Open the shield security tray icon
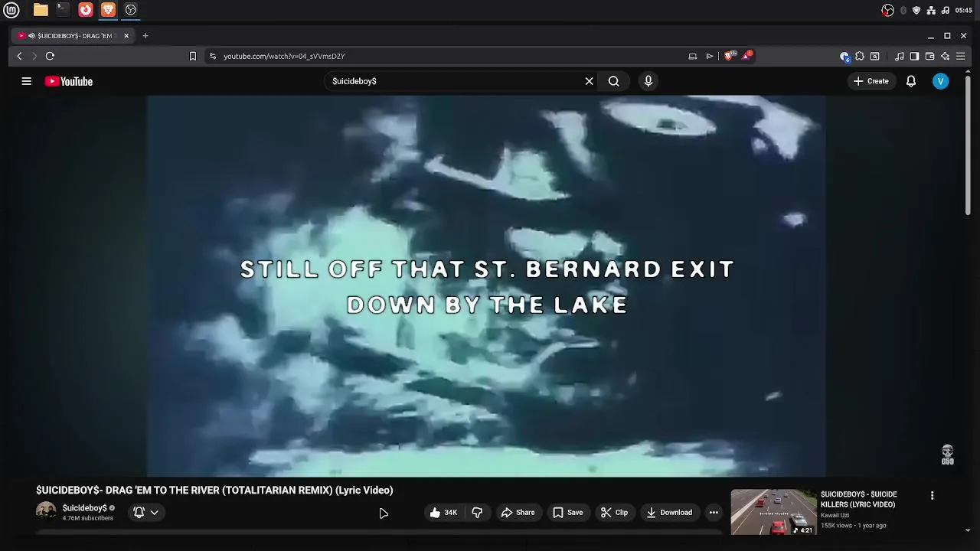The height and width of the screenshot is (551, 980). (x=916, y=10)
